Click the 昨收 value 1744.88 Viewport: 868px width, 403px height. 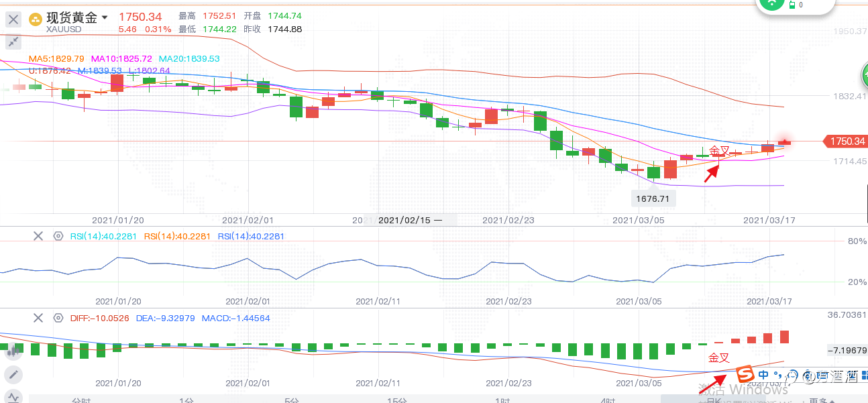click(284, 30)
